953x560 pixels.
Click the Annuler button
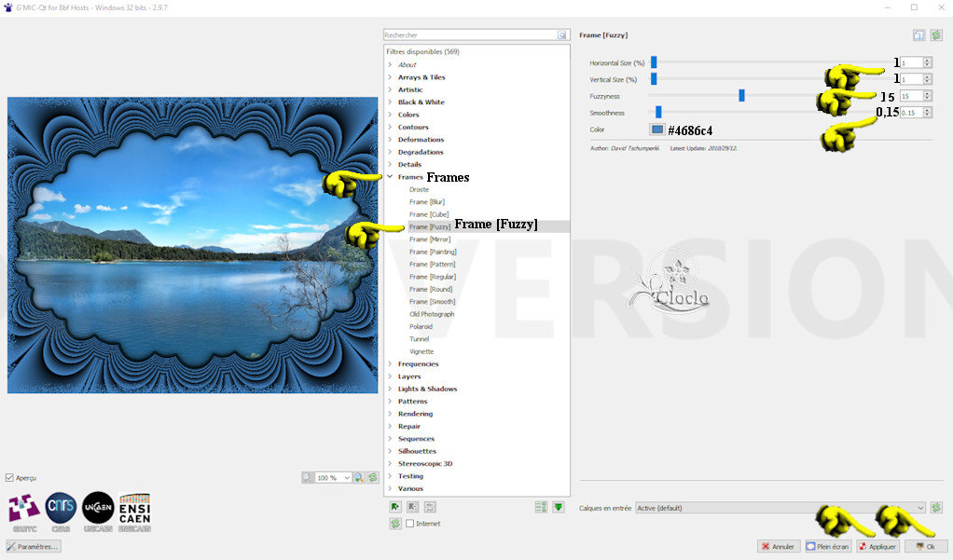(777, 547)
